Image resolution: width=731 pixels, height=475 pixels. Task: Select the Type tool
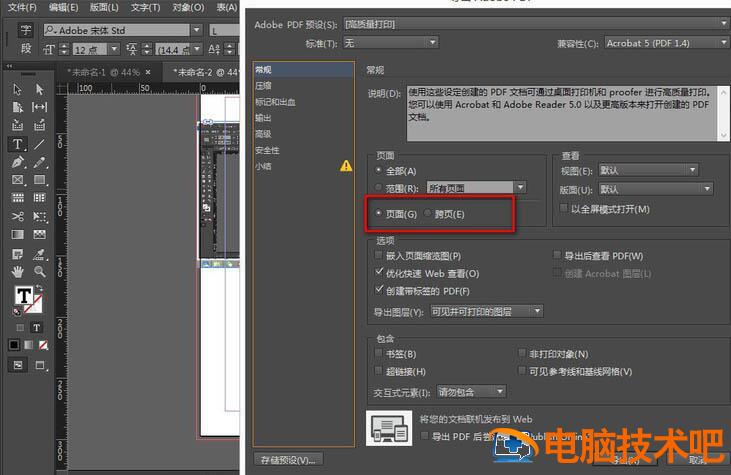[x=17, y=144]
